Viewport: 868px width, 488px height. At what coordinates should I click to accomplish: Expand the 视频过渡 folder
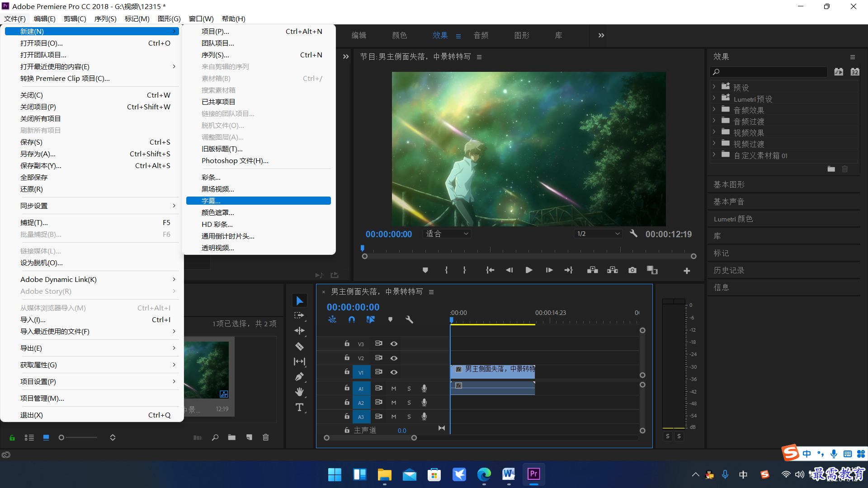pos(714,143)
